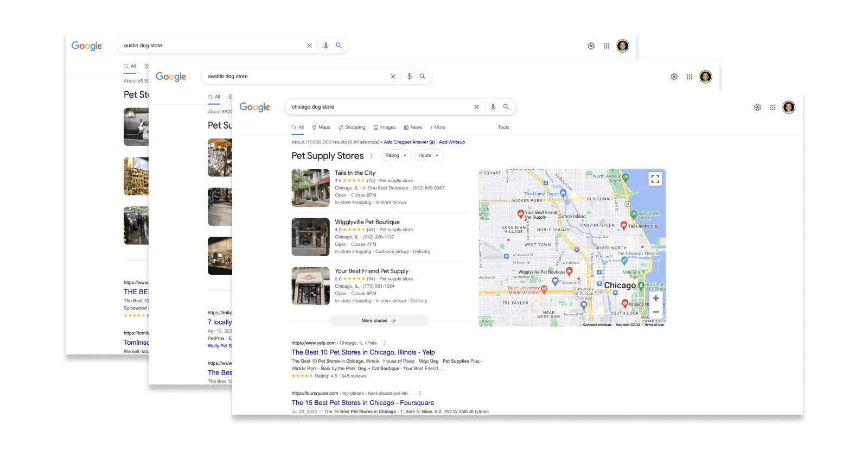Switch to the Shopping tab
The image size is (868, 456).
pos(352,128)
